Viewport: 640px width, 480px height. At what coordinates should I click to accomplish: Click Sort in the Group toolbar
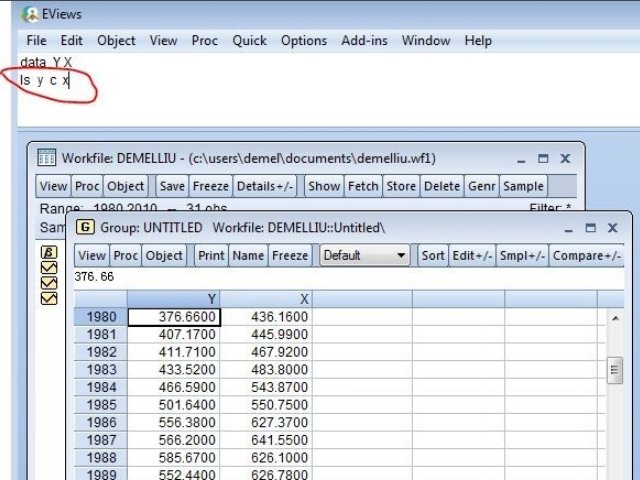click(433, 256)
